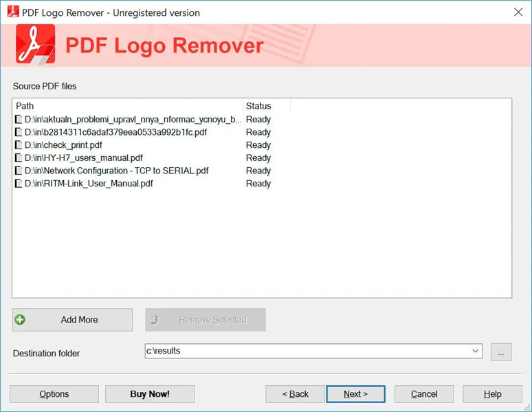Select Network Configuration - TCP to SERIAL.pdf name
532x412 pixels.
click(117, 171)
